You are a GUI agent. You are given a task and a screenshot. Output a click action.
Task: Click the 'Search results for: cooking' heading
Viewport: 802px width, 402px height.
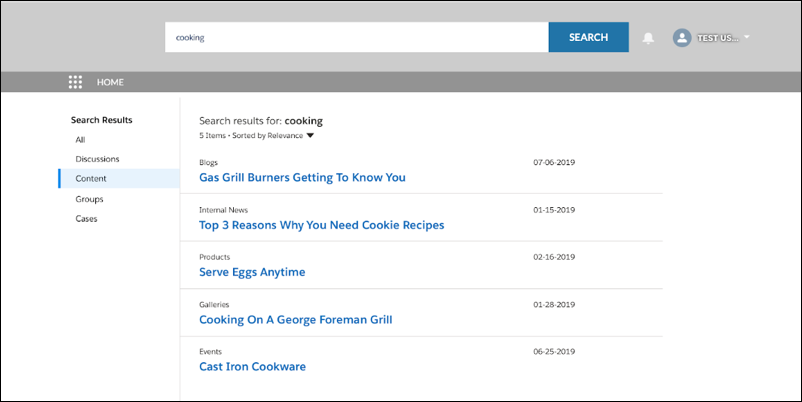click(x=261, y=121)
